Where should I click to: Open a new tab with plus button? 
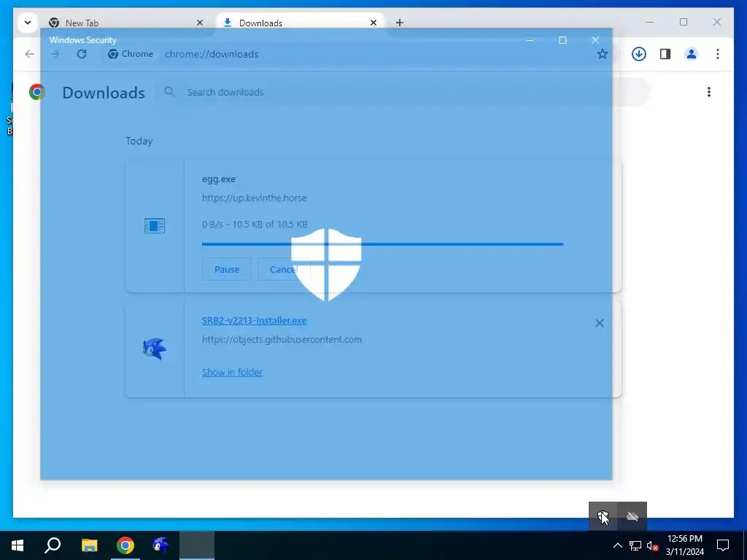pos(400,23)
